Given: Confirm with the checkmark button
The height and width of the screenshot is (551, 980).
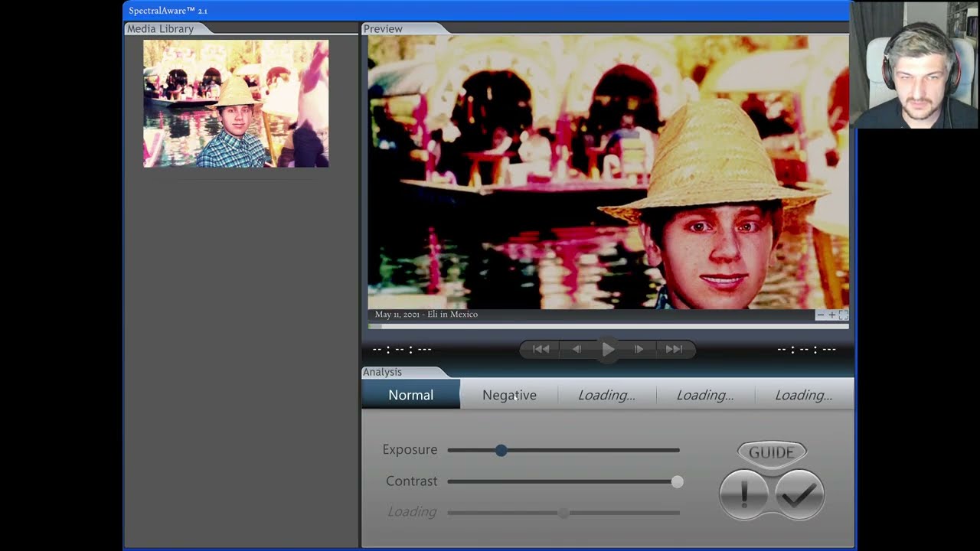Looking at the screenshot, I should coord(799,495).
